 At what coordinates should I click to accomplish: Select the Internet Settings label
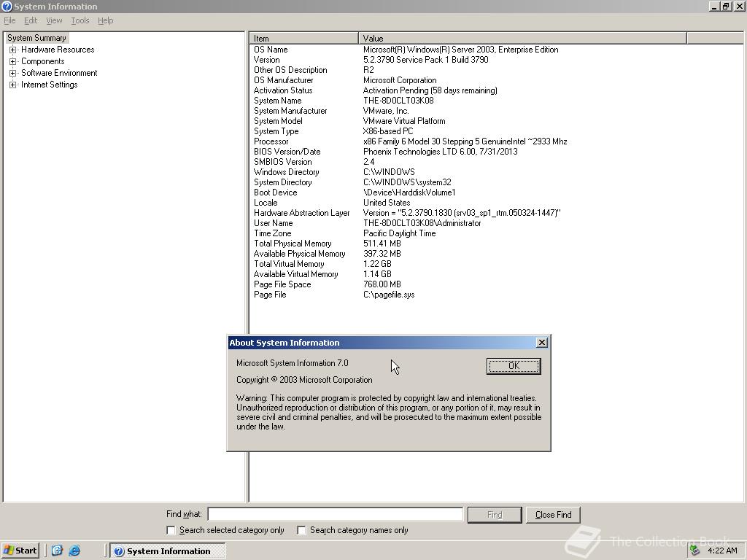tap(49, 85)
